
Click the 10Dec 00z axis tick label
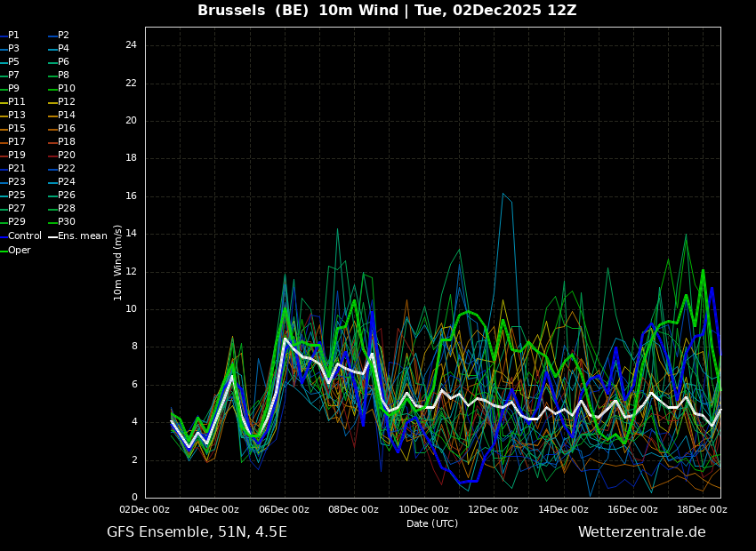point(423,509)
